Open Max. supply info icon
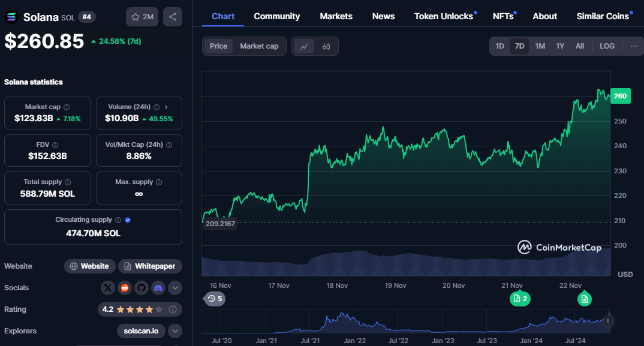Screen dimensions: 644x346 159,182
